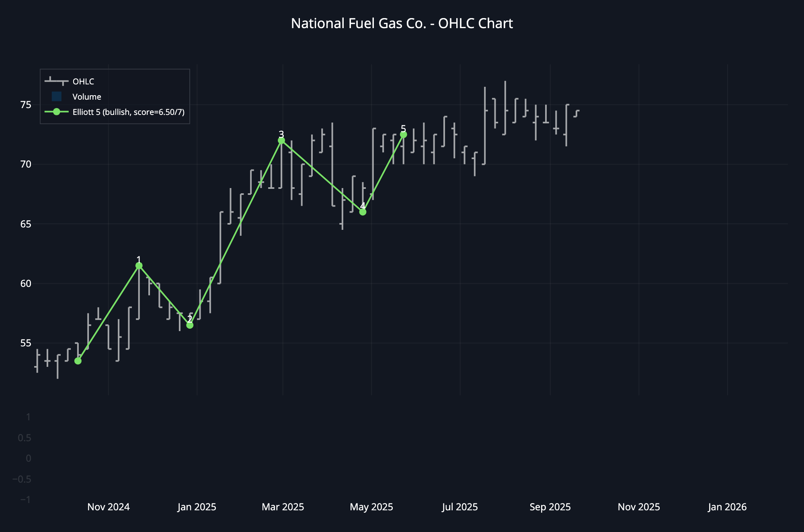The width and height of the screenshot is (804, 532).
Task: Click the Jan 2026 x-axis label
Action: 727,507
